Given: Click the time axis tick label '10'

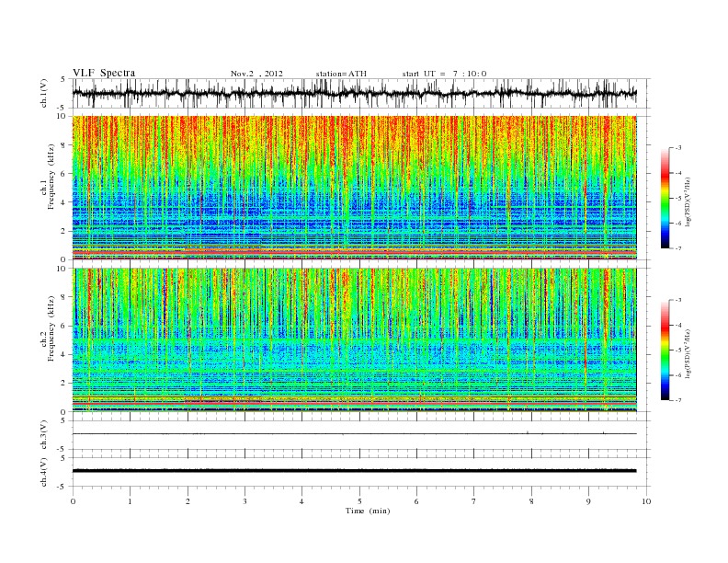Looking at the screenshot, I should tap(646, 501).
